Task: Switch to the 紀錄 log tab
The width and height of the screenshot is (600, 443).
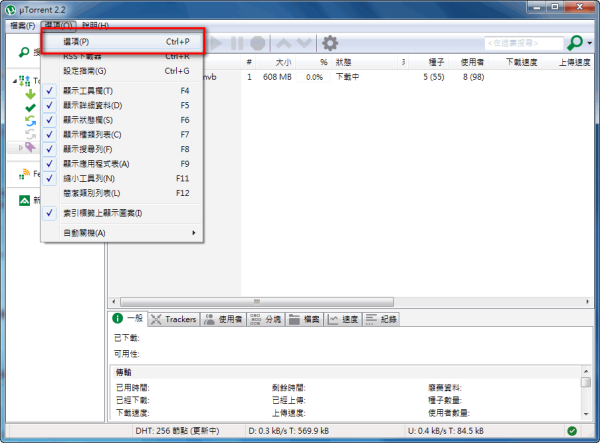Action: [x=381, y=319]
